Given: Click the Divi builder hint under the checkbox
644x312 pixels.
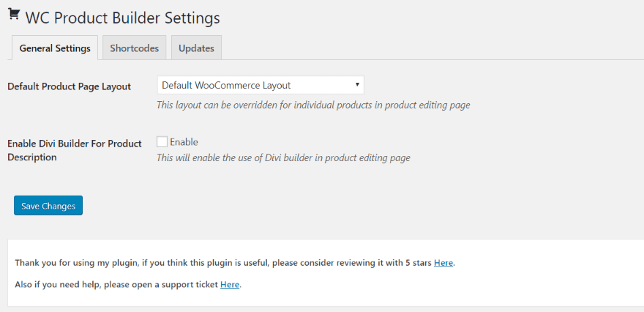Looking at the screenshot, I should click(283, 157).
